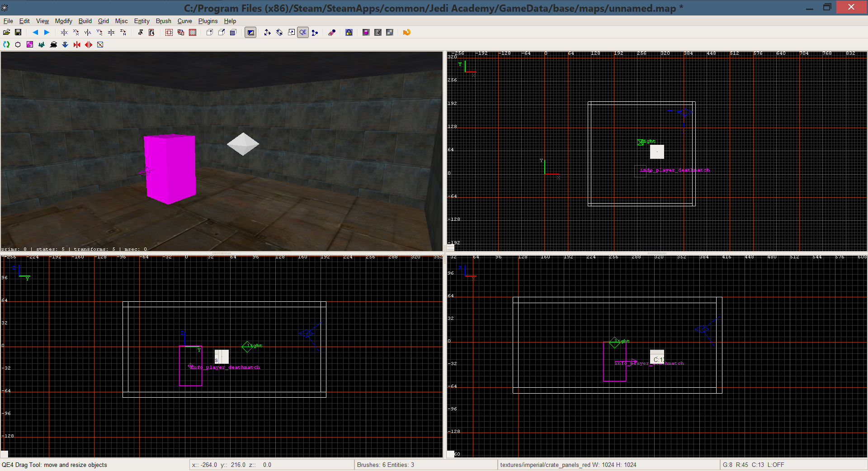Flip selection along Y axis
The height and width of the screenshot is (471, 868).
[88, 32]
